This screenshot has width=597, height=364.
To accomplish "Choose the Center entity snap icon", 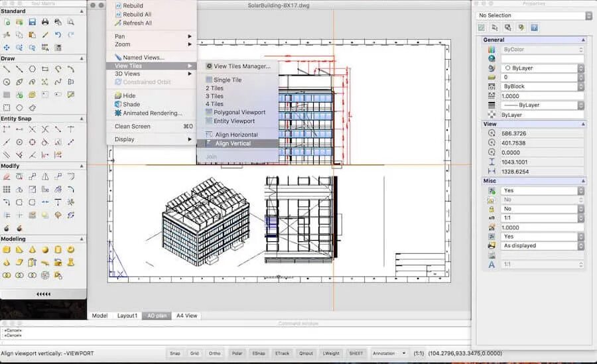I will pos(19,142).
